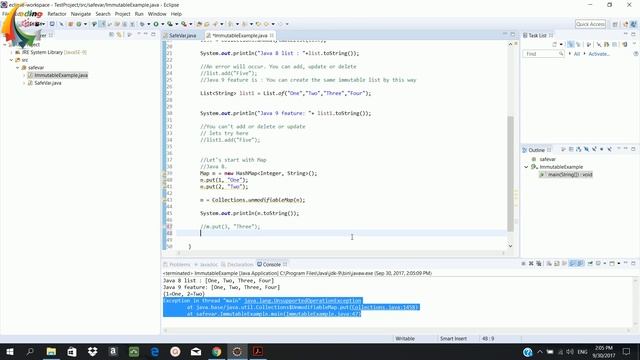Click inside the Quick Access field

(x=590, y=24)
